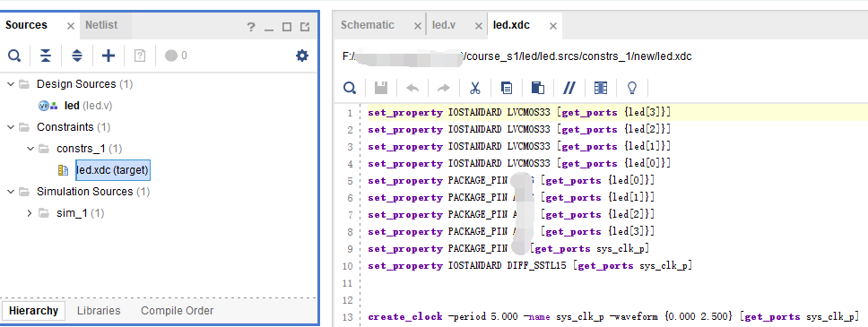Select the sim_1 simulation set
868x327 pixels.
tap(80, 213)
